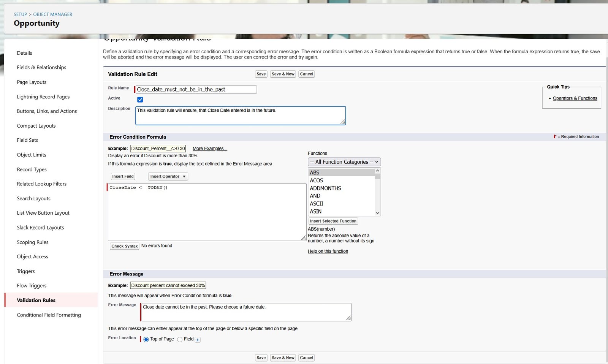Click inside the Error Message text box
This screenshot has height=364, width=608.
pos(246,311)
